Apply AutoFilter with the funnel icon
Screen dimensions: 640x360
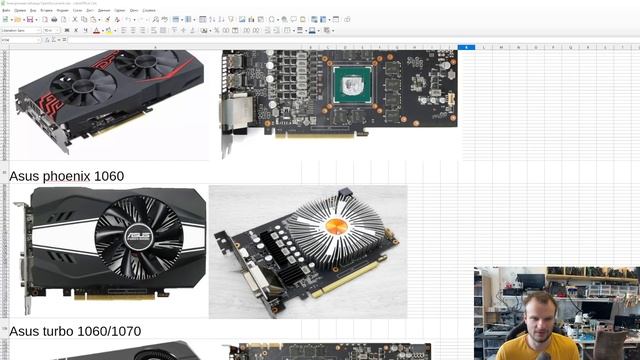pyautogui.click(x=231, y=20)
